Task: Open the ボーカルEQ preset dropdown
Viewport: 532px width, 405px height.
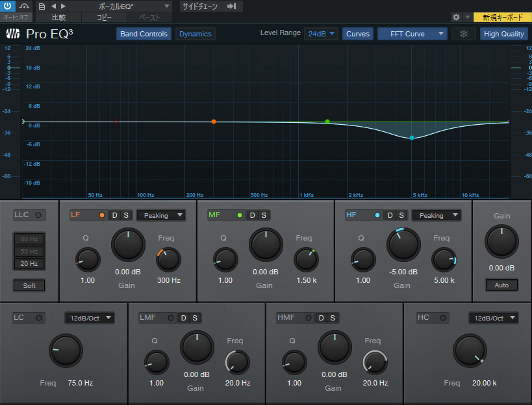Action: point(120,6)
